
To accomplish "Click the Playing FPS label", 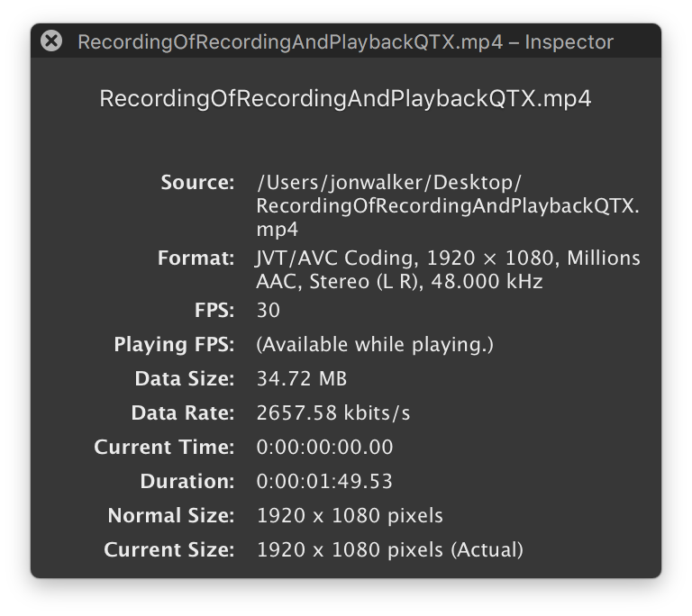I will pos(174,345).
